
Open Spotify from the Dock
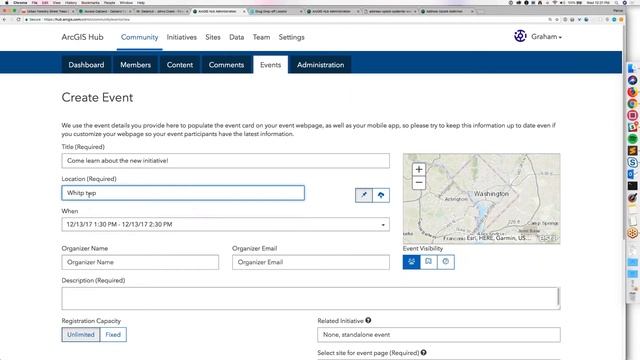click(x=632, y=139)
